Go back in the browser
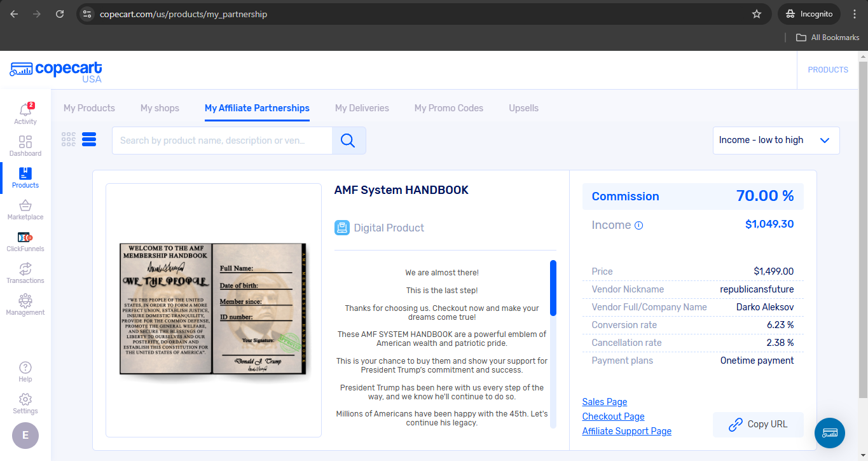This screenshot has height=461, width=868. click(14, 14)
